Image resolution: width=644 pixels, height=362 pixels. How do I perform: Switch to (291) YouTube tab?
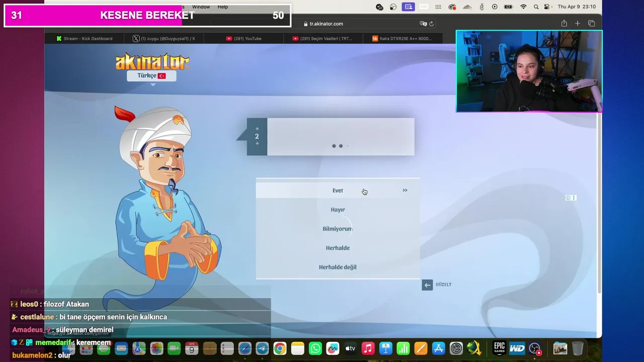pyautogui.click(x=244, y=38)
